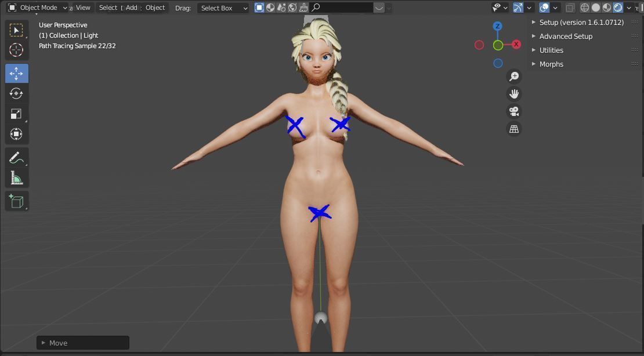Expand the Move operator panel
The width and height of the screenshot is (644, 356).
83,343
